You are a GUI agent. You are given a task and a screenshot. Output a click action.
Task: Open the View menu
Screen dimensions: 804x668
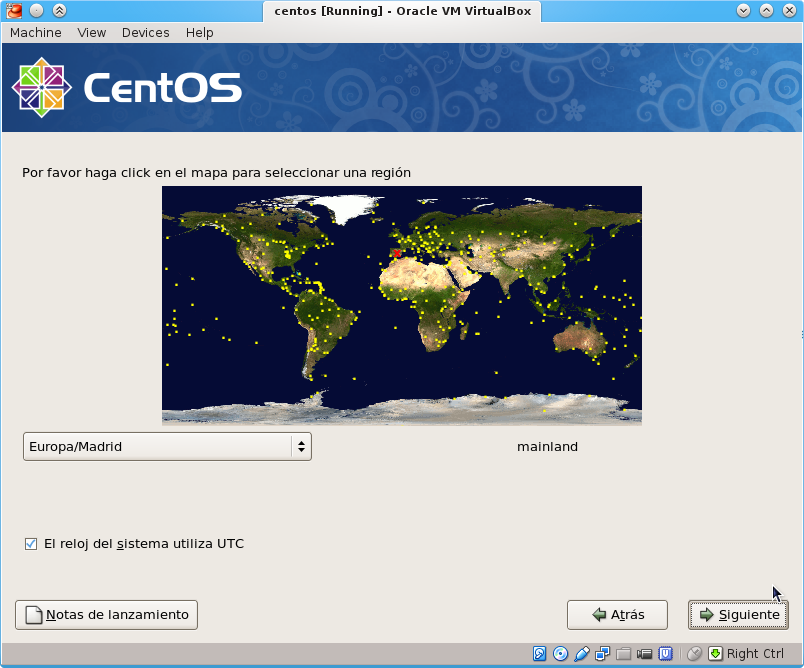pyautogui.click(x=92, y=32)
